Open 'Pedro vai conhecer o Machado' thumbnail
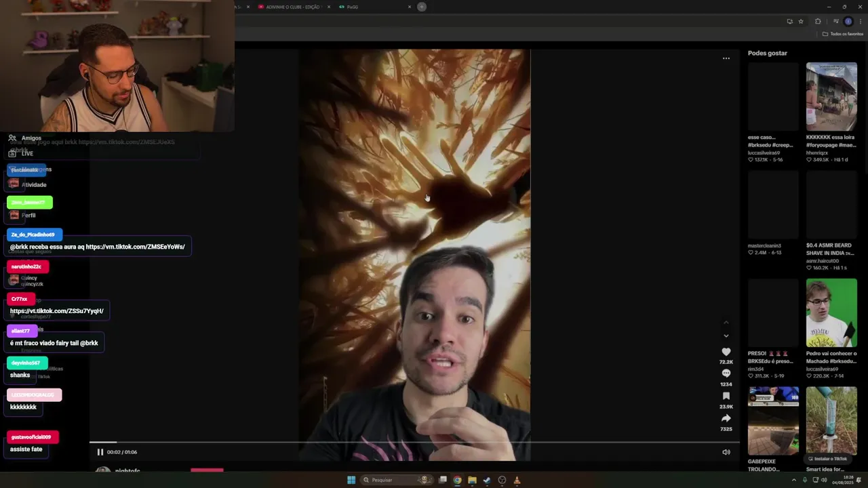Screen dimensions: 868x488 831,312
